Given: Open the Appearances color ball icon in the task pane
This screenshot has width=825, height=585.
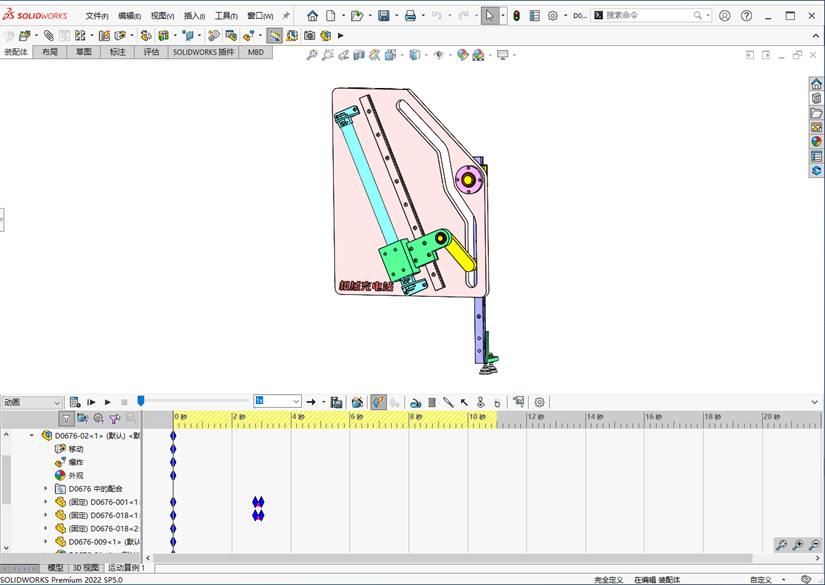Looking at the screenshot, I should click(817, 142).
